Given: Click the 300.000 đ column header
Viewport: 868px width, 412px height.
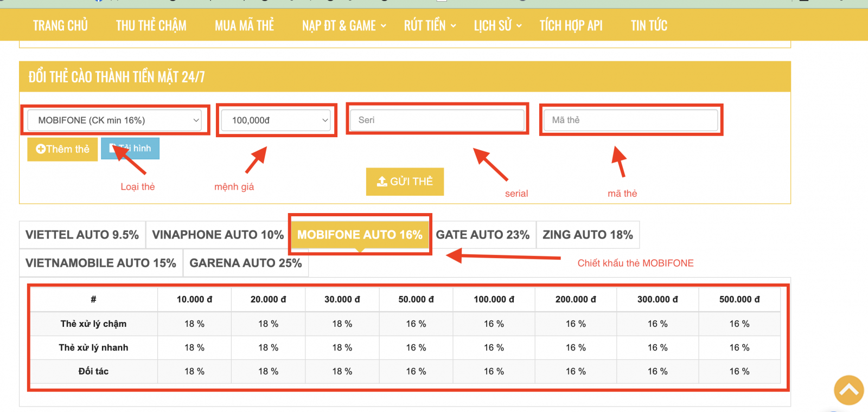Looking at the screenshot, I should coord(658,299).
